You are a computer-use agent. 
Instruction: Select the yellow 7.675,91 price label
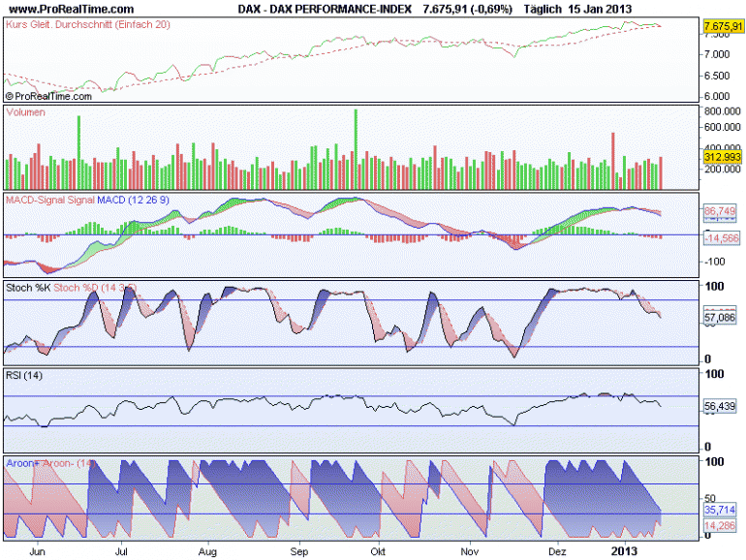coord(723,26)
